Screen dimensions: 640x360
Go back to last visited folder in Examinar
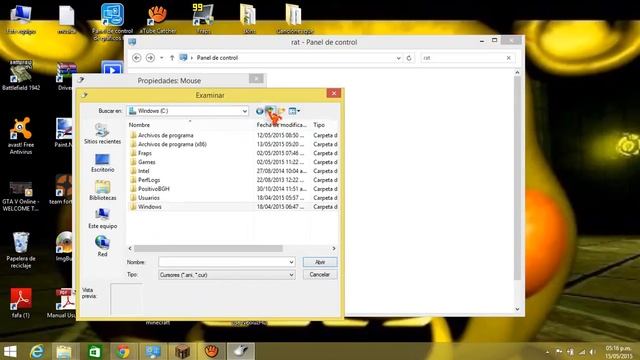click(x=260, y=111)
